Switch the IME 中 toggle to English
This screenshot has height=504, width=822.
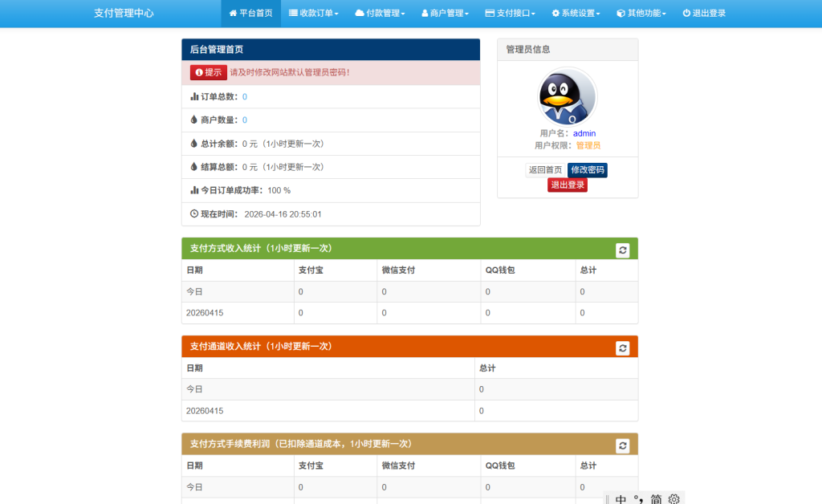tap(619, 498)
